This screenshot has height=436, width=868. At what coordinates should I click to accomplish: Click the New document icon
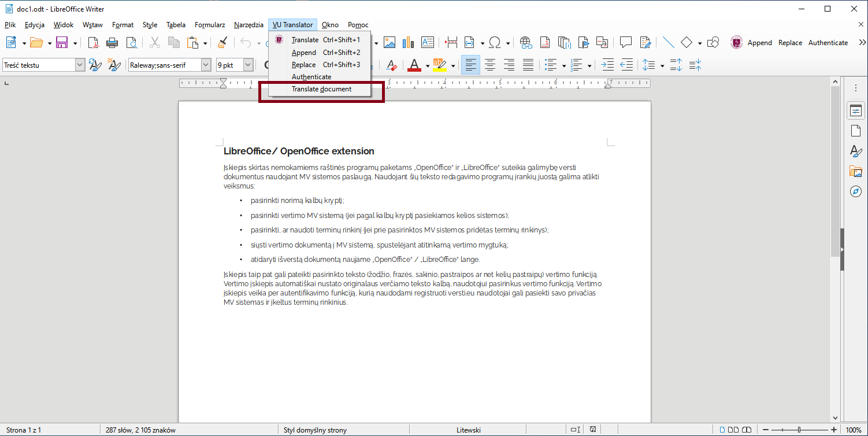[11, 42]
